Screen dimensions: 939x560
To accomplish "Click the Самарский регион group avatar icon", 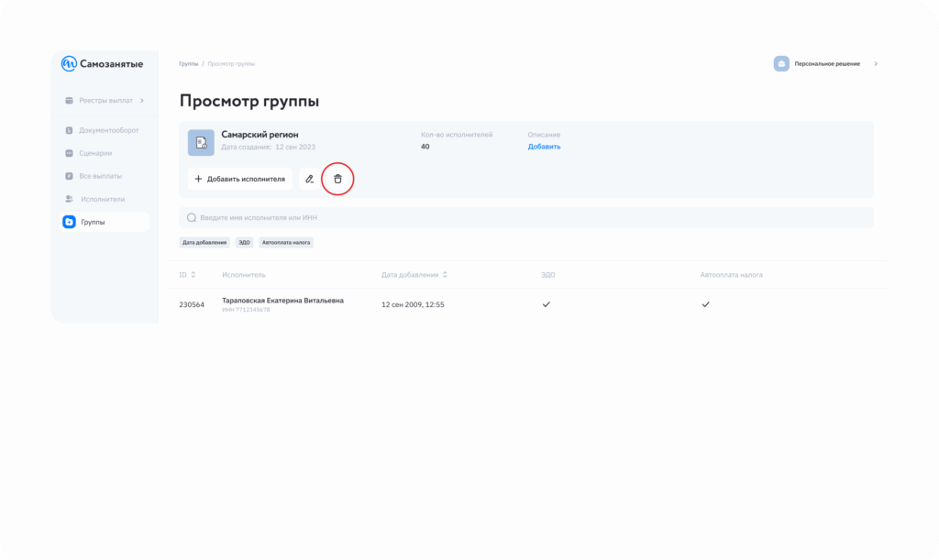I will click(201, 142).
